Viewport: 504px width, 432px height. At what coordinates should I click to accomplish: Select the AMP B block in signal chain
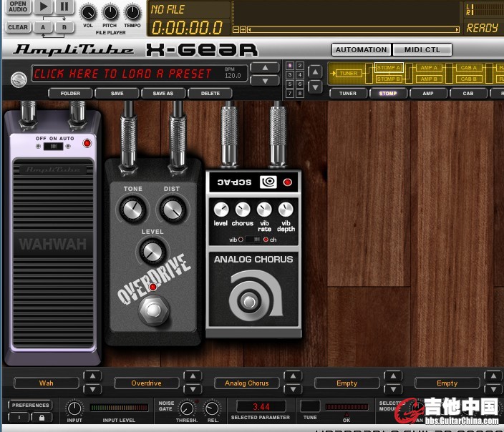pos(429,79)
